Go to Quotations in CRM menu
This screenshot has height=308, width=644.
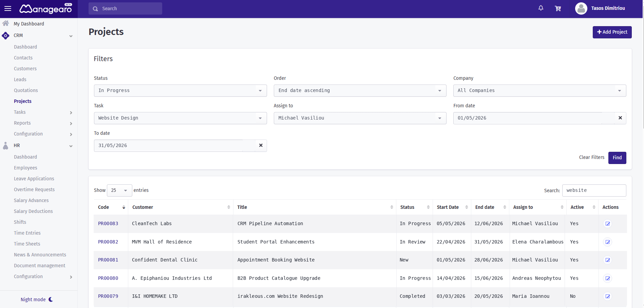[x=26, y=90]
